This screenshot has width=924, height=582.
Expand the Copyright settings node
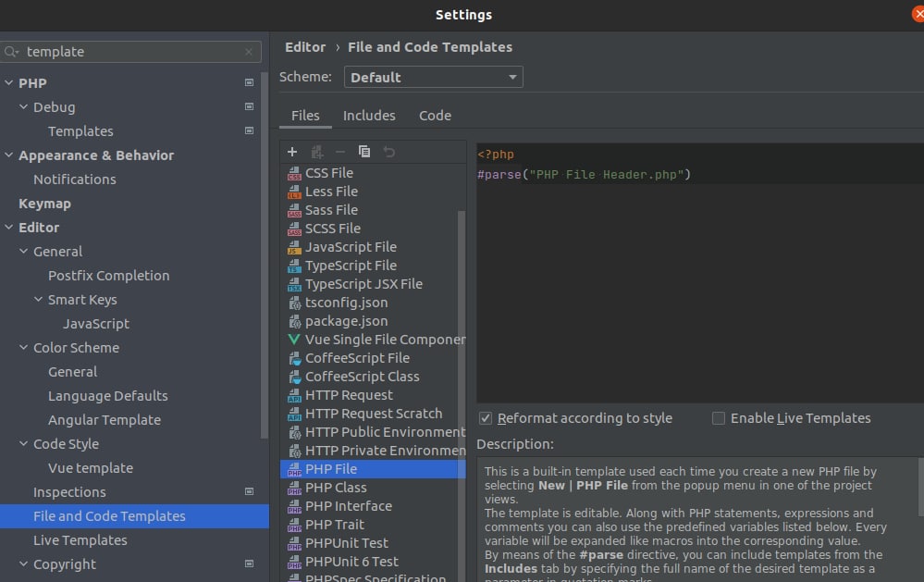(24, 564)
